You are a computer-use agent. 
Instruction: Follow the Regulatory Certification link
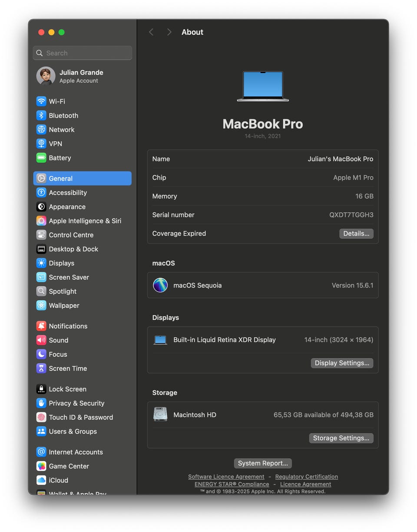pyautogui.click(x=307, y=476)
